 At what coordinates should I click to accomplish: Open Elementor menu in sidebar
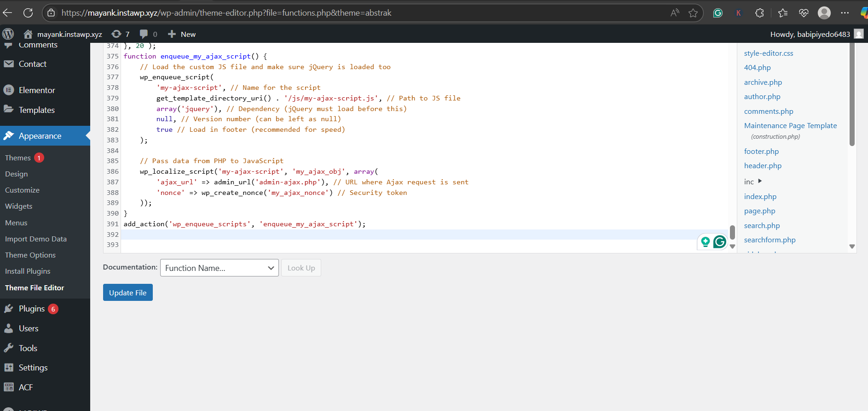(45, 90)
